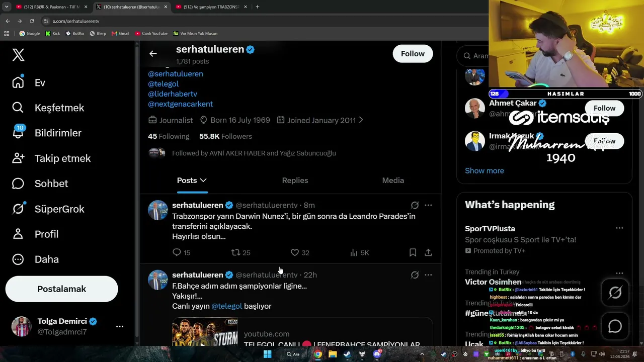Click reply icon on Darwin Nunez post

177,252
